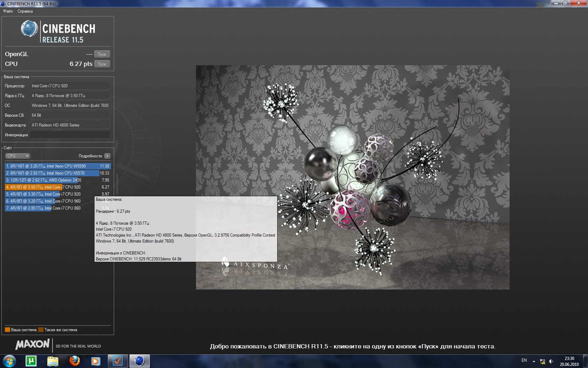
Task: Open Windows Explorer from the taskbar
Action: pos(53,361)
